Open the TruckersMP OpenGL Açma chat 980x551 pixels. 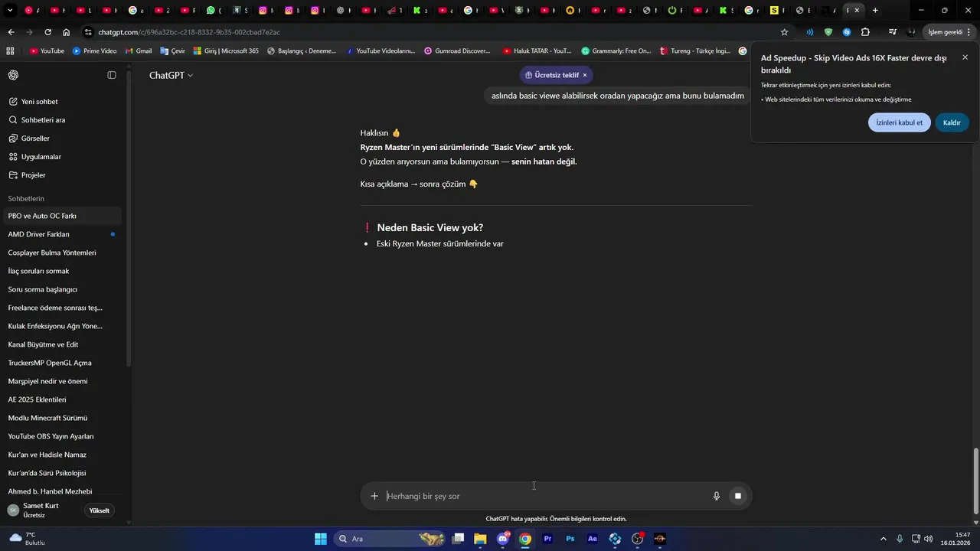tap(63, 363)
